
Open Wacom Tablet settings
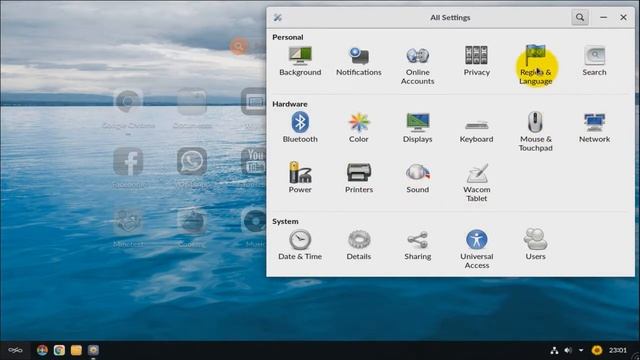click(476, 182)
